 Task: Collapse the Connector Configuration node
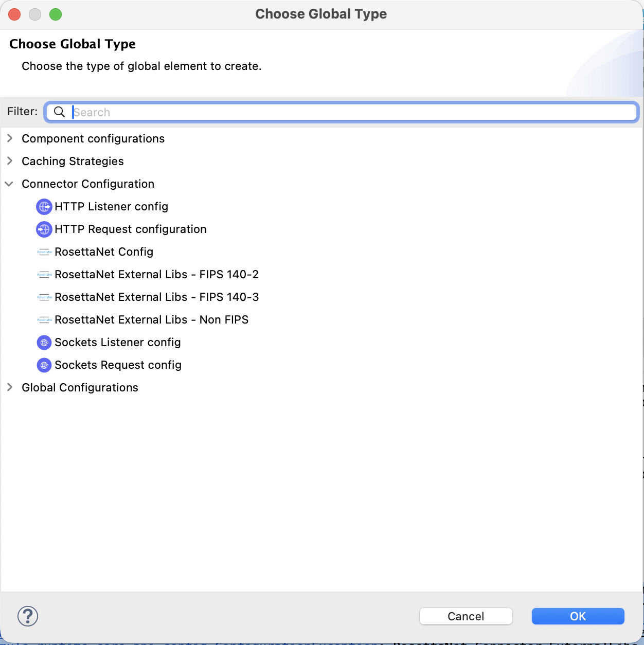pos(9,184)
